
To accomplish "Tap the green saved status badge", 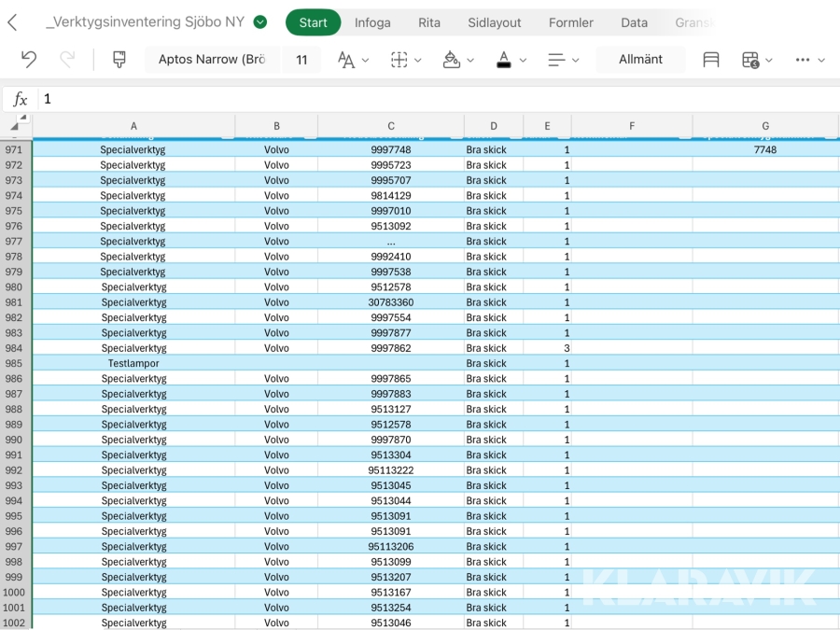I will pyautogui.click(x=260, y=22).
